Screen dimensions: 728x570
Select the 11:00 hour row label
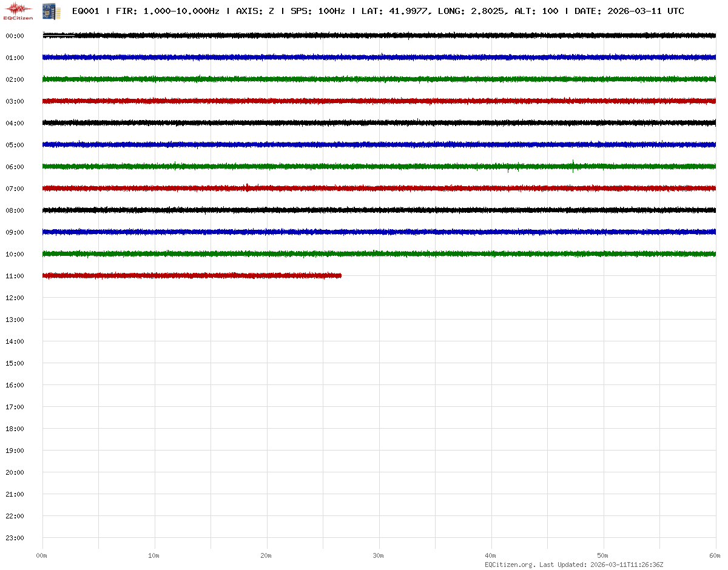[15, 276]
